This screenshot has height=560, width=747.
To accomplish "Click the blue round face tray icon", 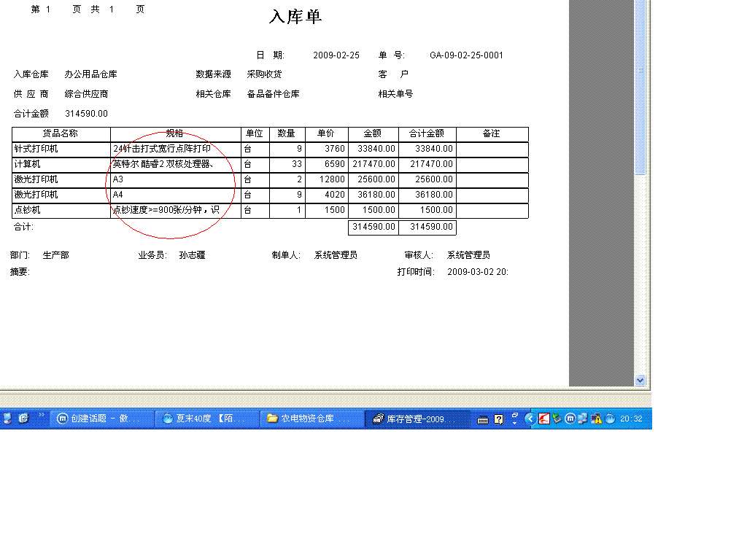I will coord(609,419).
